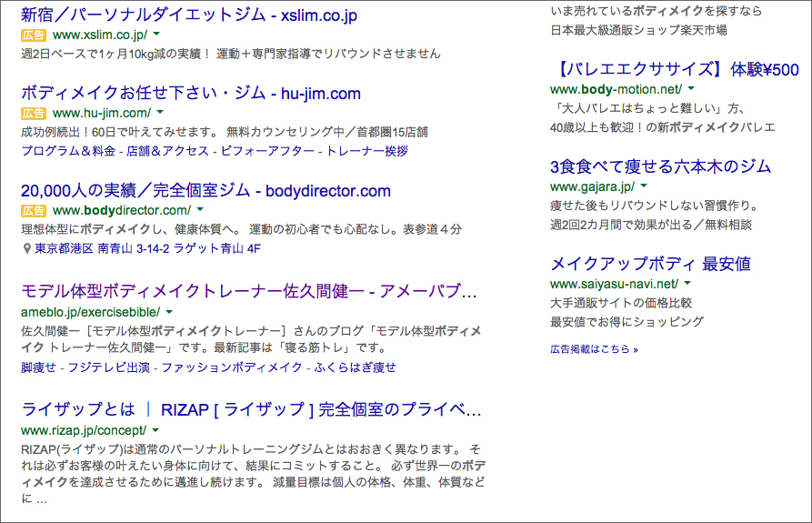Click the green URL www.hu-jim.com/
Viewport: 812px width, 523px height.
pyautogui.click(x=102, y=113)
